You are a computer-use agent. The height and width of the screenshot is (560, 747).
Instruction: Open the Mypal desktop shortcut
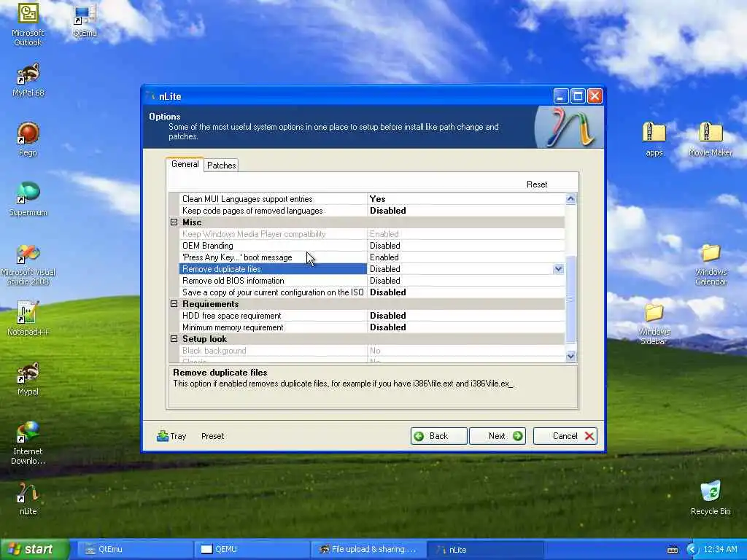(x=28, y=379)
